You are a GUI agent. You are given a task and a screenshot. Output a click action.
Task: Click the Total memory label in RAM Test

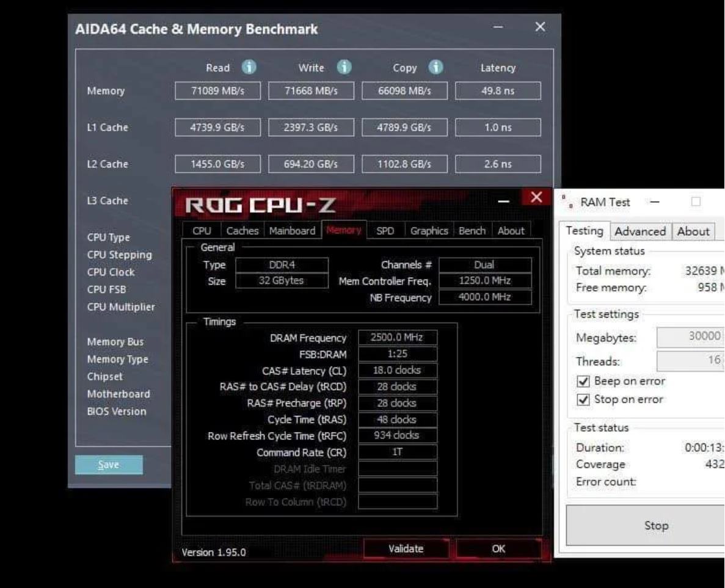(x=613, y=271)
